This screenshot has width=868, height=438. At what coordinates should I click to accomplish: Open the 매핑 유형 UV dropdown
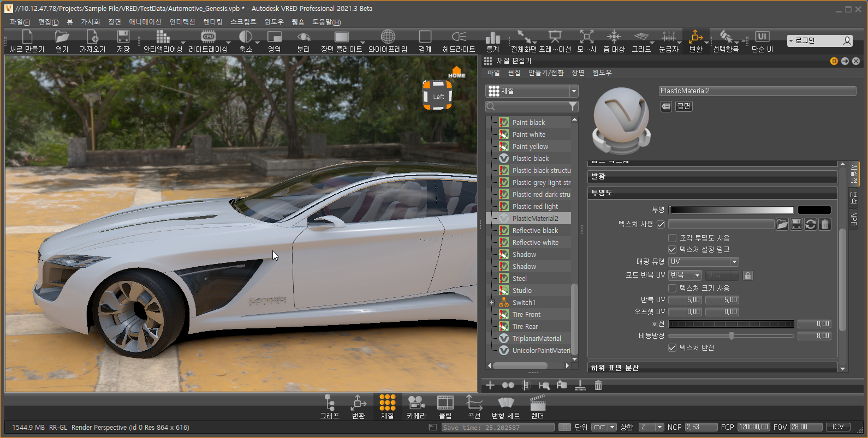[703, 262]
